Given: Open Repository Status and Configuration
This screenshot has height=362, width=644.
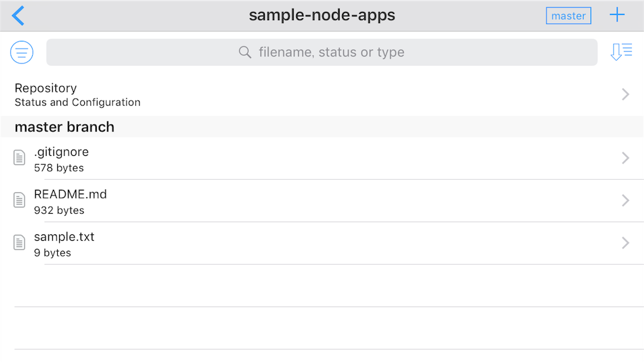Looking at the screenshot, I should [x=77, y=94].
